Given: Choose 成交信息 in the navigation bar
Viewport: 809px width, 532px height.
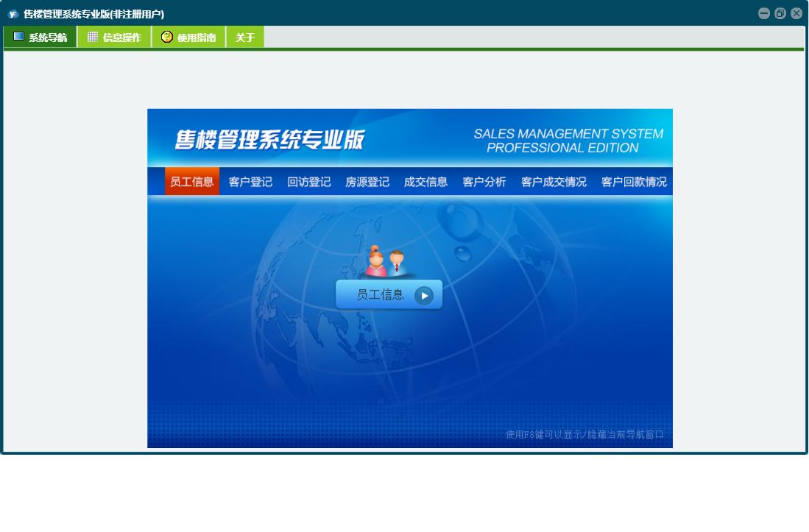Looking at the screenshot, I should (425, 182).
